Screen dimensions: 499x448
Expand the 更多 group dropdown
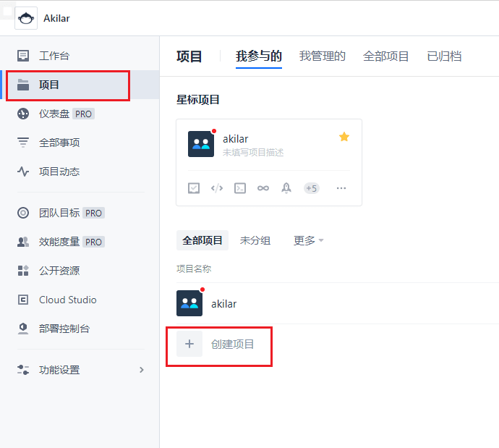[308, 240]
